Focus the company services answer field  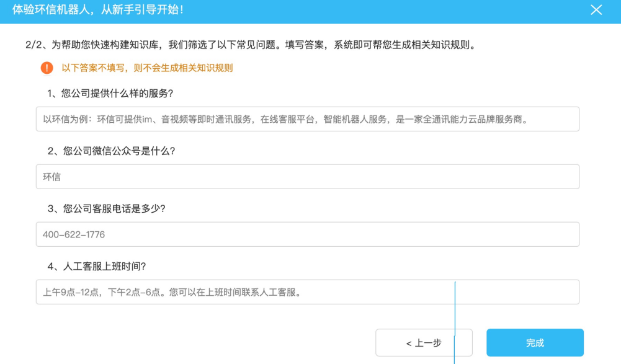307,119
